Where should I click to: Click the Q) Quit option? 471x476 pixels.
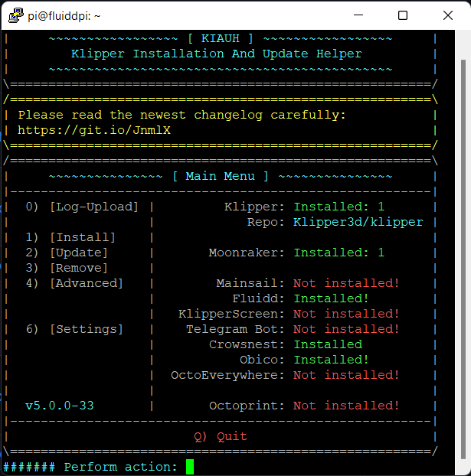pyautogui.click(x=221, y=436)
